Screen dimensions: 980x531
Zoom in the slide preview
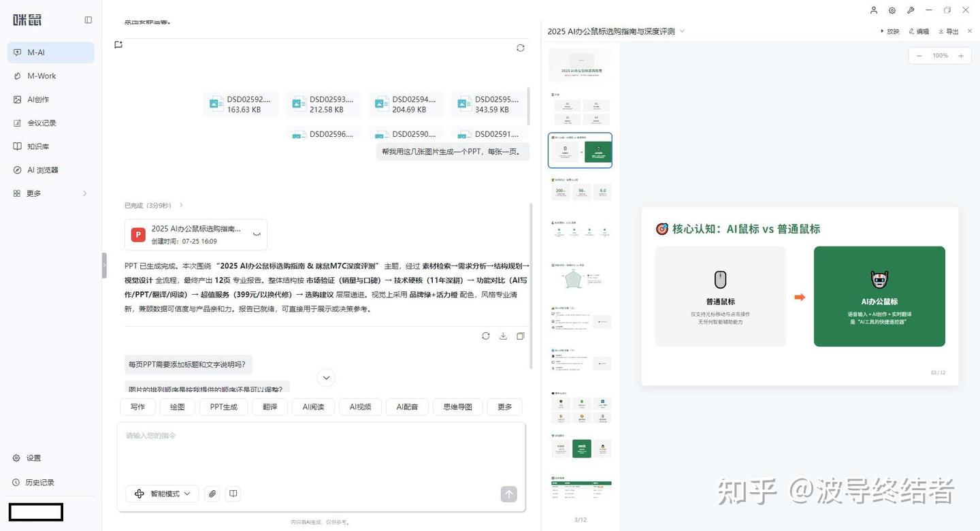[x=961, y=56]
